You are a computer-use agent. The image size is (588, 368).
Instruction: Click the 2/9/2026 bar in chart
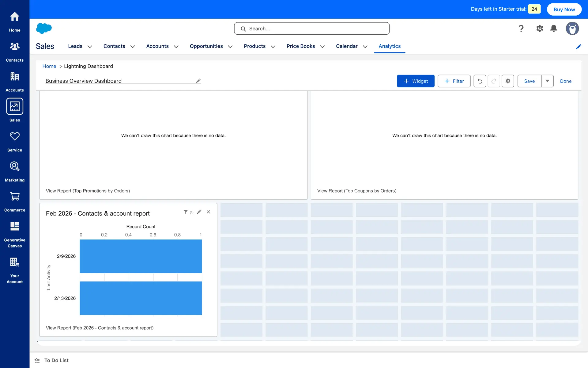tap(141, 256)
